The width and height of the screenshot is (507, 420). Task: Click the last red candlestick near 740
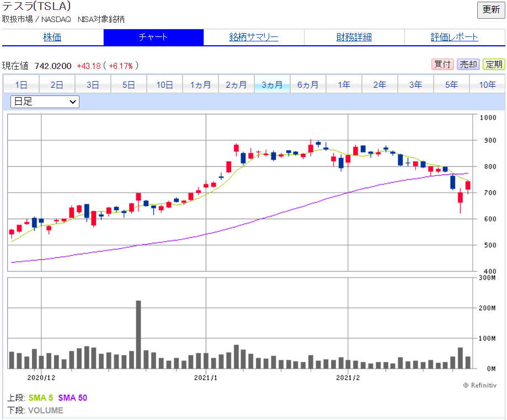tap(468, 186)
